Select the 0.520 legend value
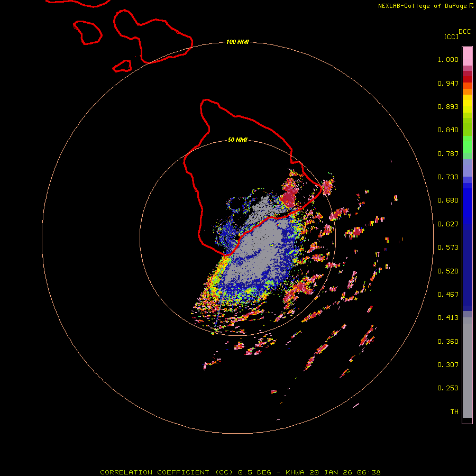 pyautogui.click(x=448, y=271)
